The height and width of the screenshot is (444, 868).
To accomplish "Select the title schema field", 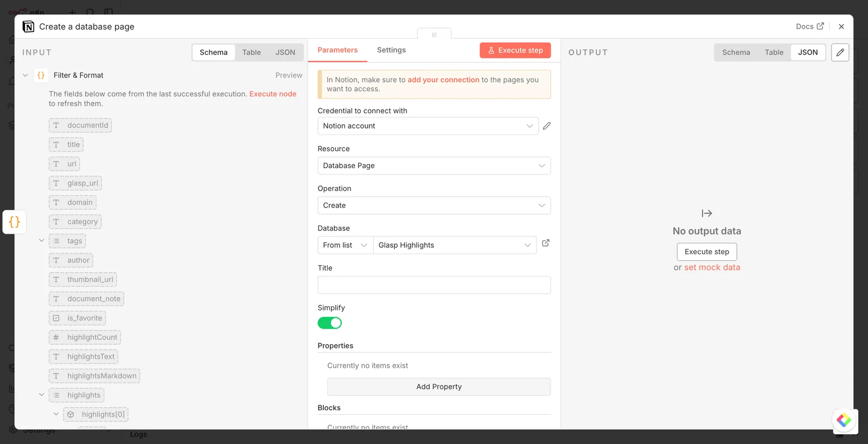I will click(x=66, y=145).
